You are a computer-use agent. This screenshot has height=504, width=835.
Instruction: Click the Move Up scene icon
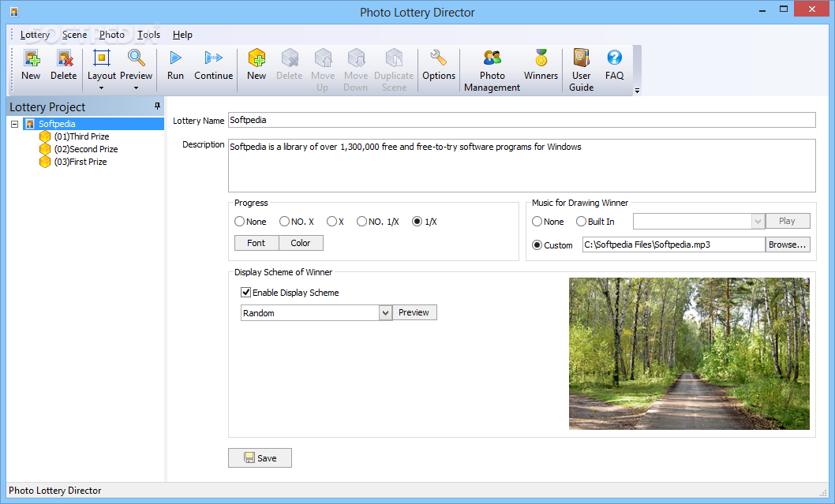[323, 58]
